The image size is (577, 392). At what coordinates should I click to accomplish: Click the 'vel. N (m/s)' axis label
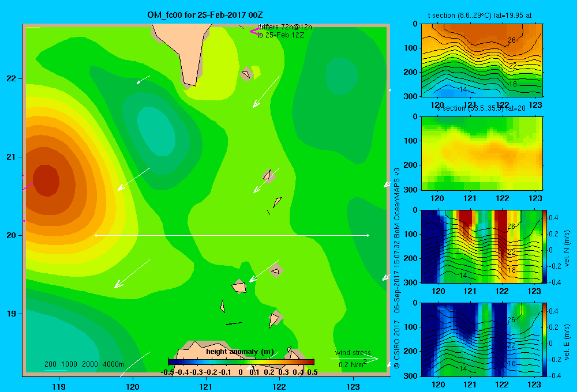click(567, 248)
